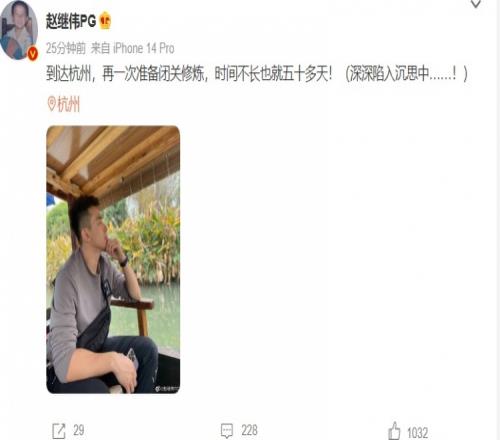
Task: Open 赵继伟PG's profile avatar
Action: pos(19,30)
